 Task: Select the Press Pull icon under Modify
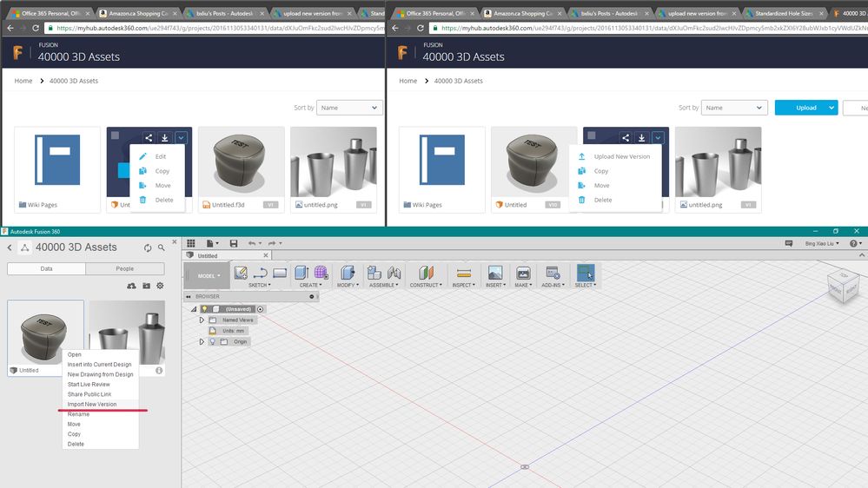[348, 273]
